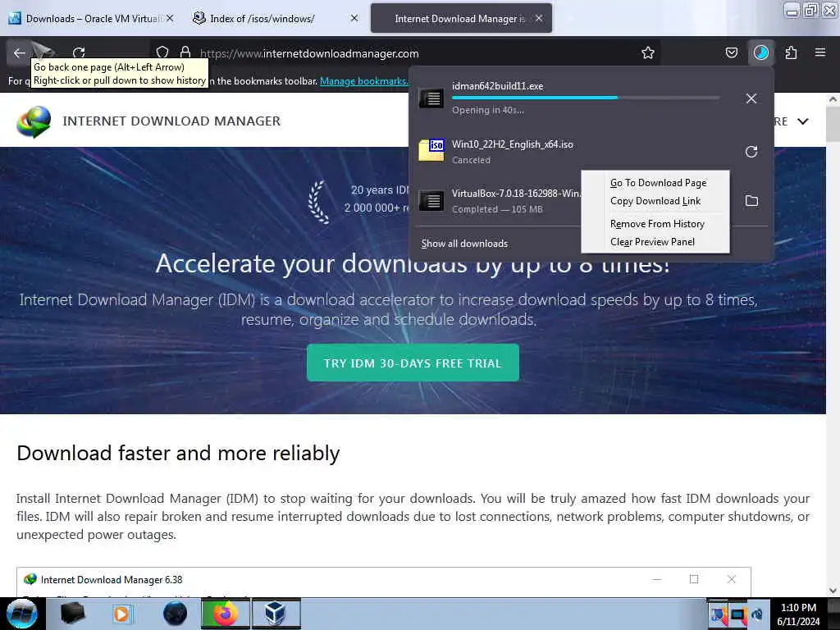This screenshot has height=630, width=840.
Task: Open the VirtualBox taskbar icon
Action: pyautogui.click(x=275, y=614)
